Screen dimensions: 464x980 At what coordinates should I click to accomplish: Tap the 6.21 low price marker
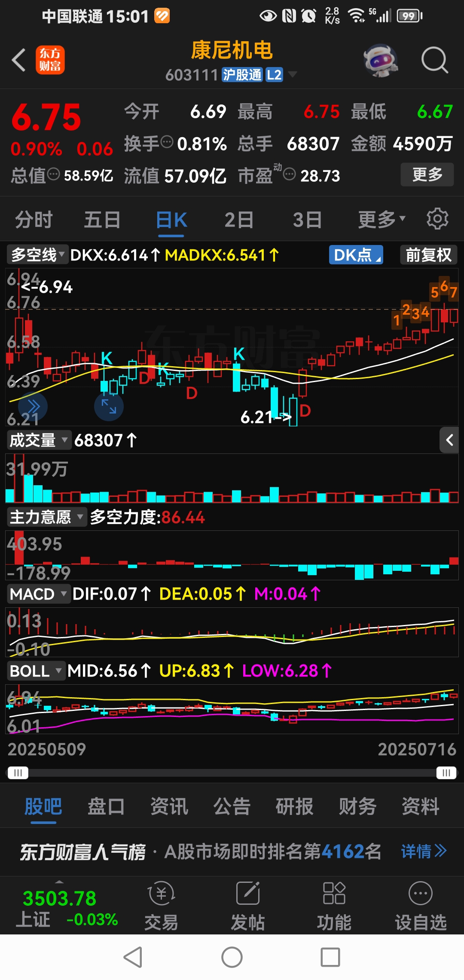pyautogui.click(x=266, y=417)
